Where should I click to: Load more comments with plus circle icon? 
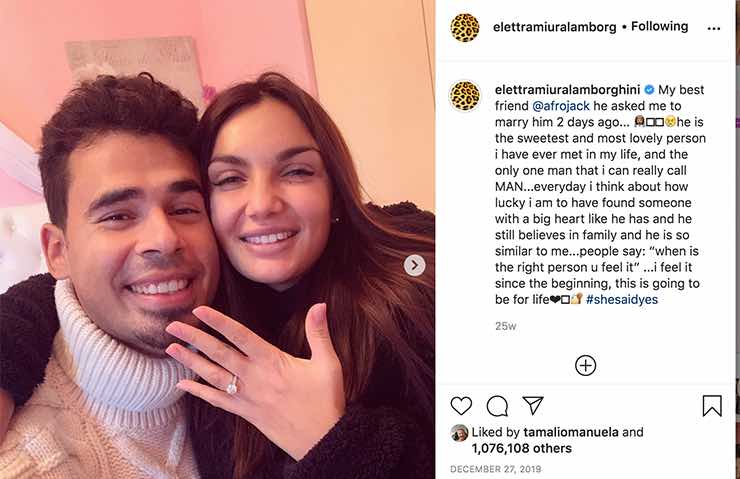pos(585,365)
